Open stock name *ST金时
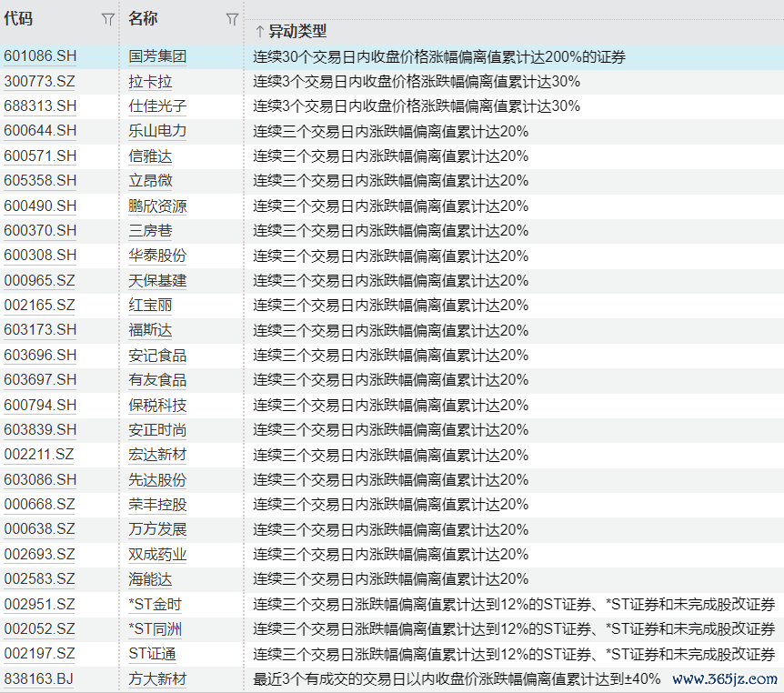This screenshot has height=693, width=784. point(155,604)
